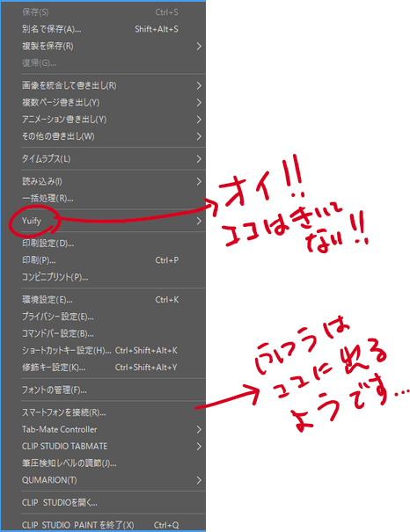Image resolution: width=410 pixels, height=532 pixels.
Task: Select プライバシー設定(E)... entry
Action: pyautogui.click(x=103, y=317)
